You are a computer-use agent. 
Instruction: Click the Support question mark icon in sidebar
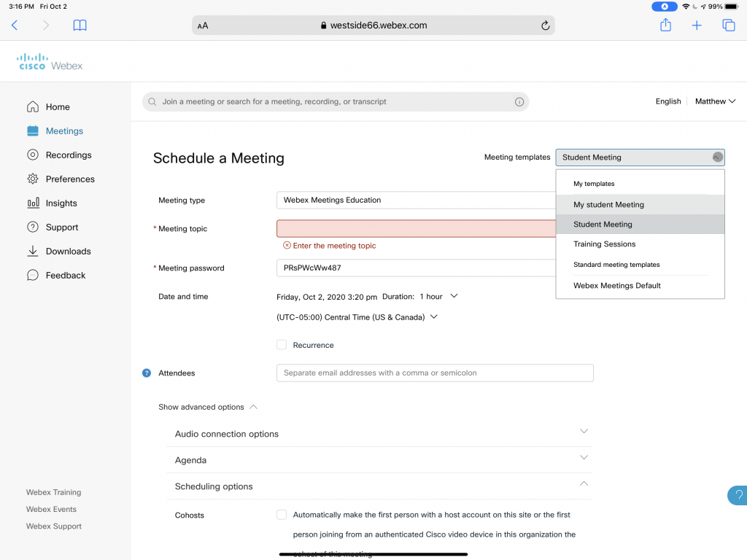[33, 227]
